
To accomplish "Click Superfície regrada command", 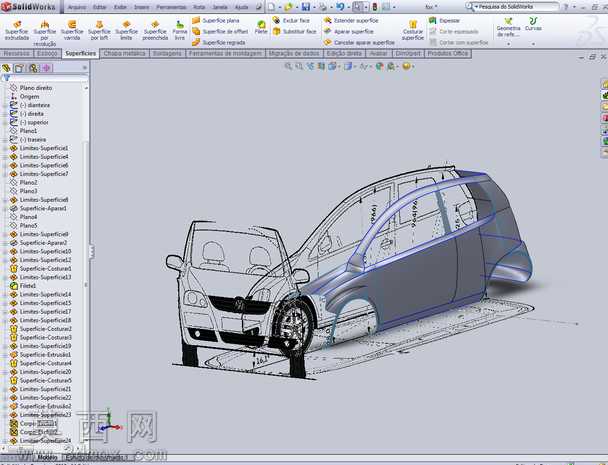I will point(219,42).
